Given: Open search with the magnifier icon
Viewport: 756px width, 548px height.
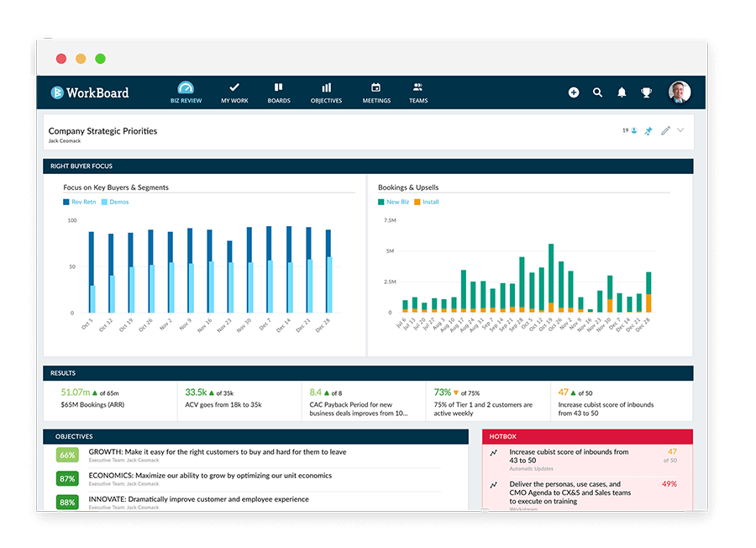Looking at the screenshot, I should pyautogui.click(x=597, y=92).
